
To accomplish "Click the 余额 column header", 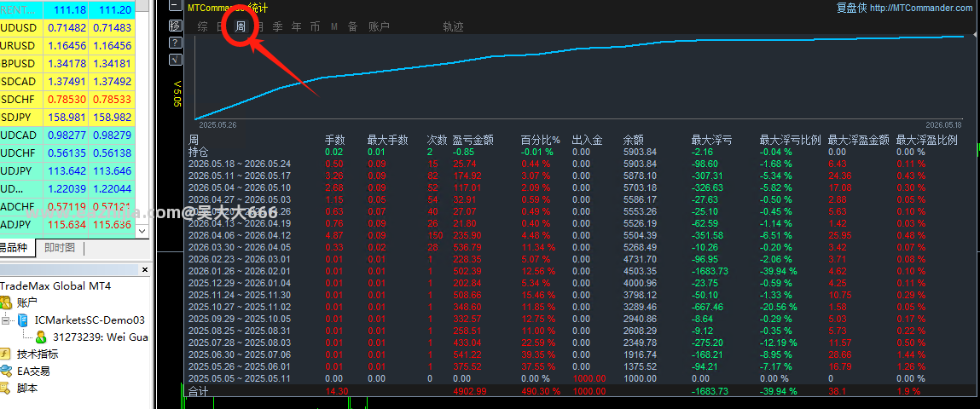I will (x=633, y=140).
